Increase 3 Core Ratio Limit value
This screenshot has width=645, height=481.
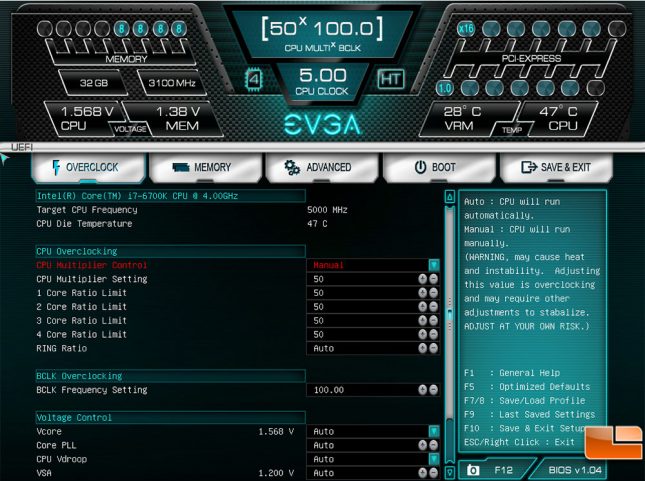coord(422,321)
